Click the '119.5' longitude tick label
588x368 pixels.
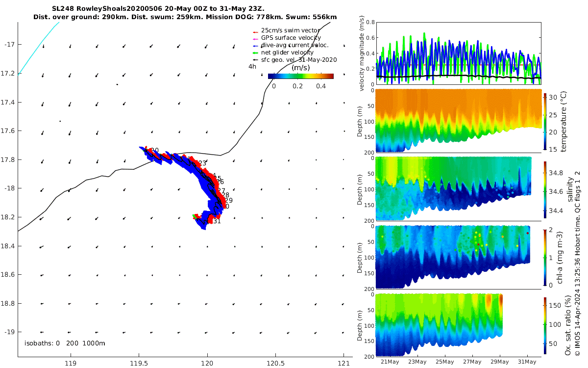pyautogui.click(x=139, y=364)
